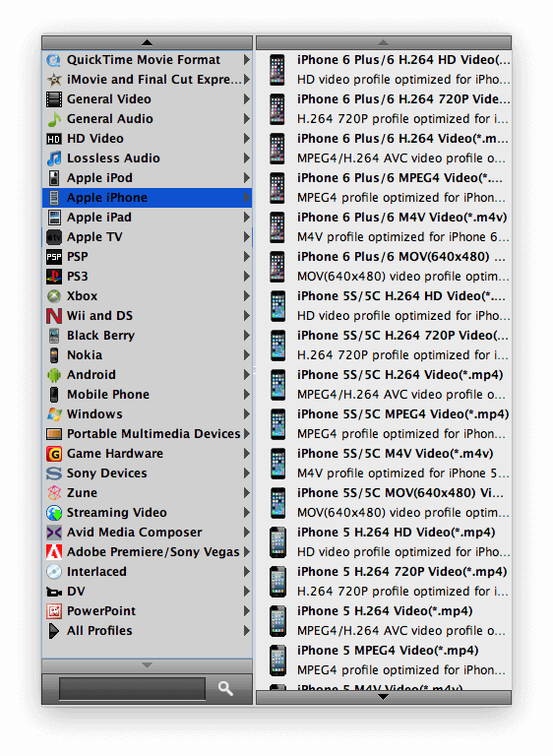
Task: Expand the All Profiles submenu arrow
Action: point(246,631)
